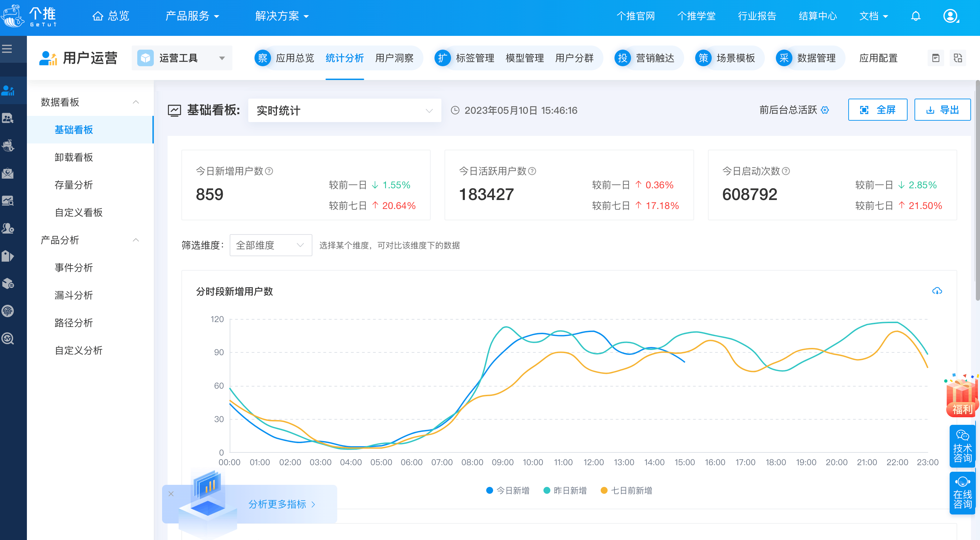Click the page vertical scrollbar
The width and height of the screenshot is (980, 540).
[978, 190]
